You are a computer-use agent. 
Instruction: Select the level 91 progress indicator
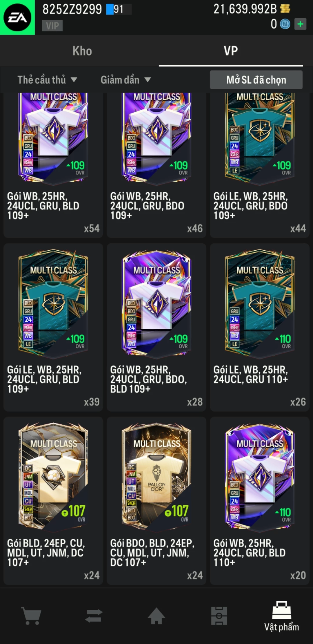119,9
